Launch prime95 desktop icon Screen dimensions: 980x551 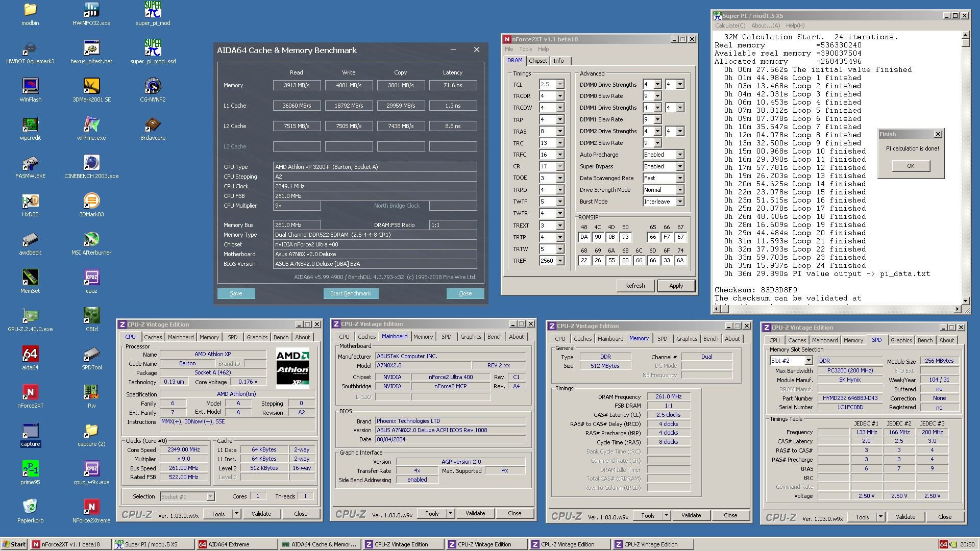30,473
